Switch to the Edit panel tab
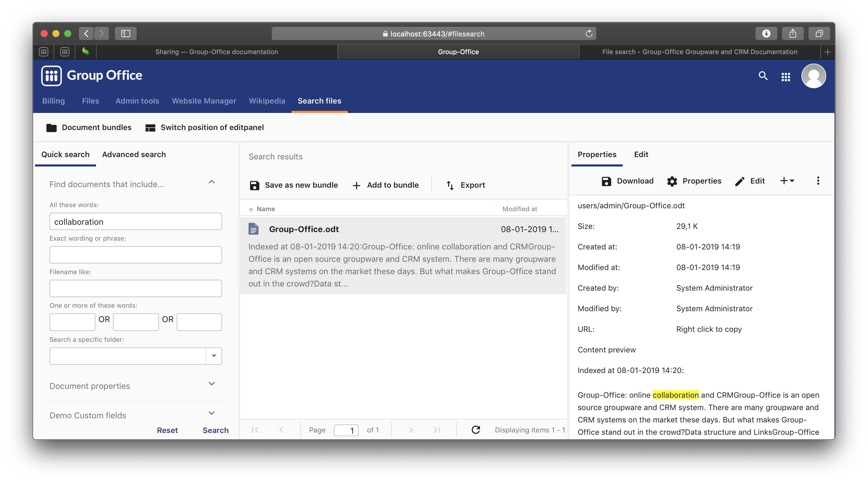Viewport: 868px width, 483px height. tap(641, 154)
